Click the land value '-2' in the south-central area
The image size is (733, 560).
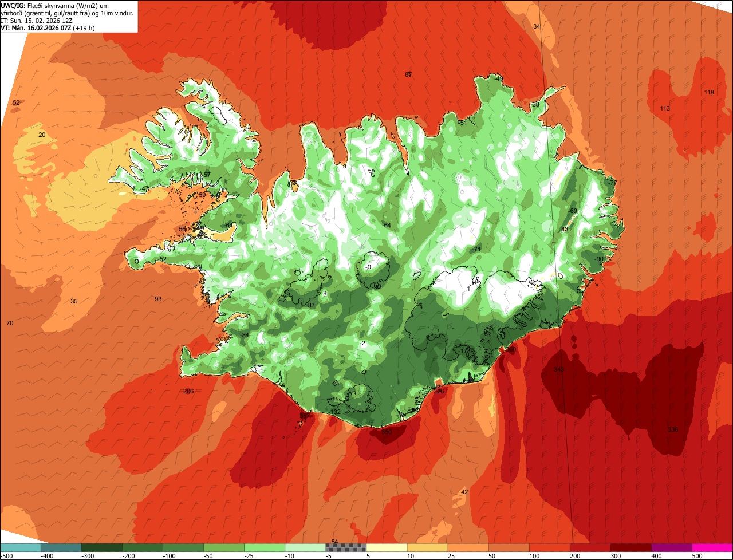[x=362, y=343]
